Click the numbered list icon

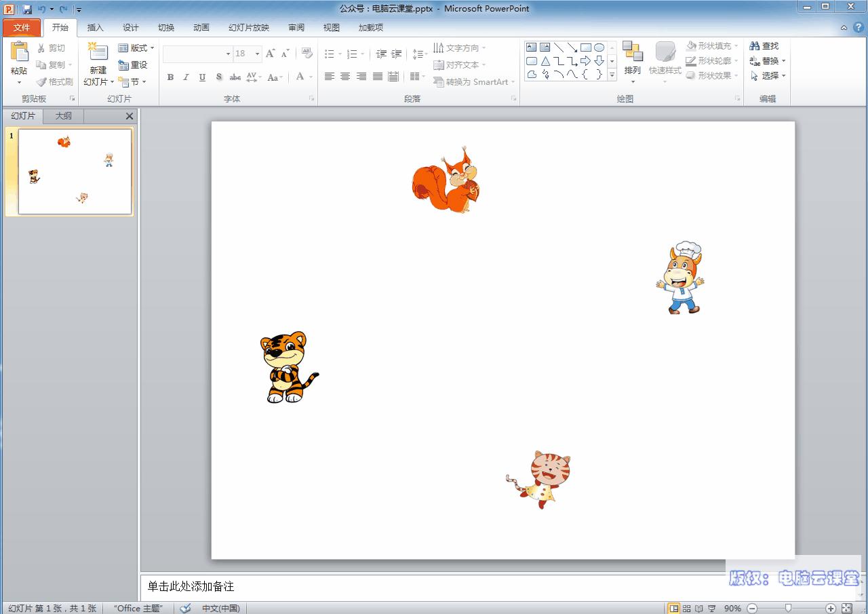352,54
